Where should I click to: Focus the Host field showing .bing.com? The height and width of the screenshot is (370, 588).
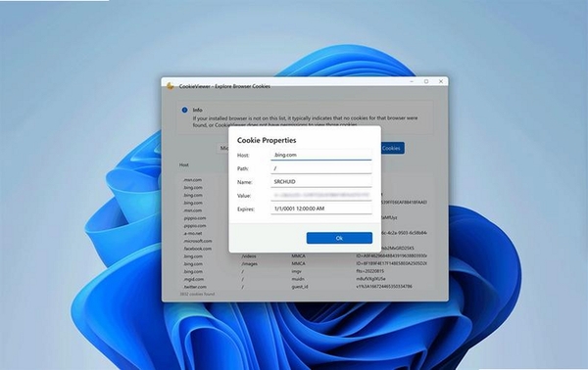321,155
